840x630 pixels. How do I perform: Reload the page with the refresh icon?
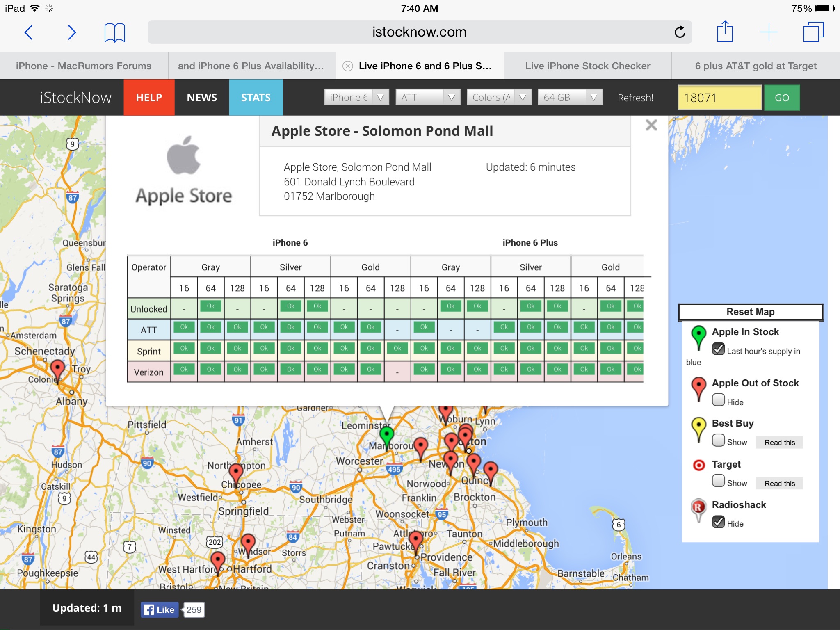tap(680, 32)
